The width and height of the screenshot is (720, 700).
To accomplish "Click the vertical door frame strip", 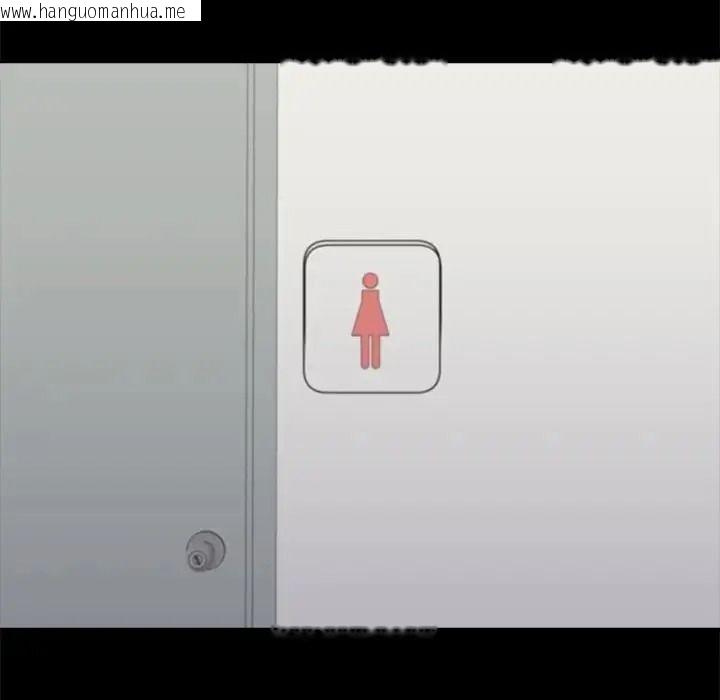I will pyautogui.click(x=265, y=345).
